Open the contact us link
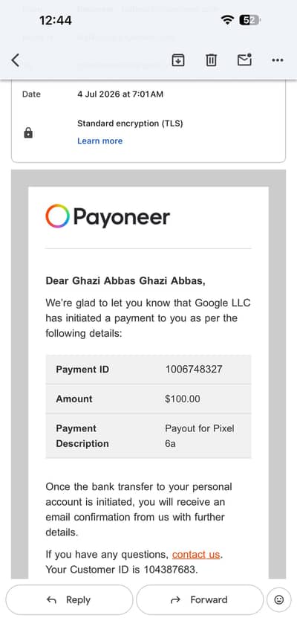The height and width of the screenshot is (644, 297). 196,555
